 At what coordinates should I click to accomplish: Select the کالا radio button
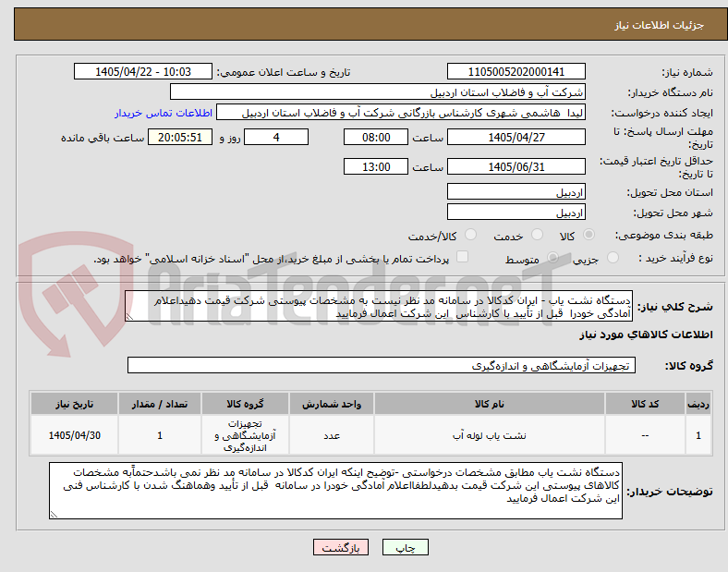(588, 235)
